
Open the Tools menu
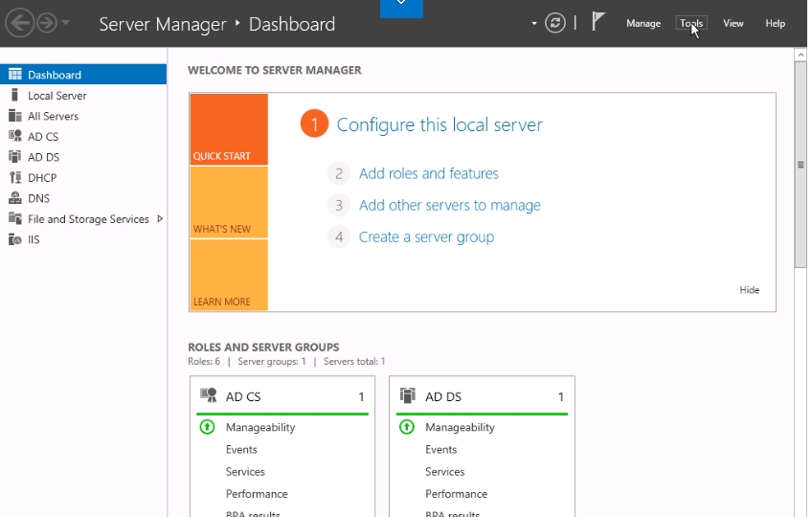691,23
